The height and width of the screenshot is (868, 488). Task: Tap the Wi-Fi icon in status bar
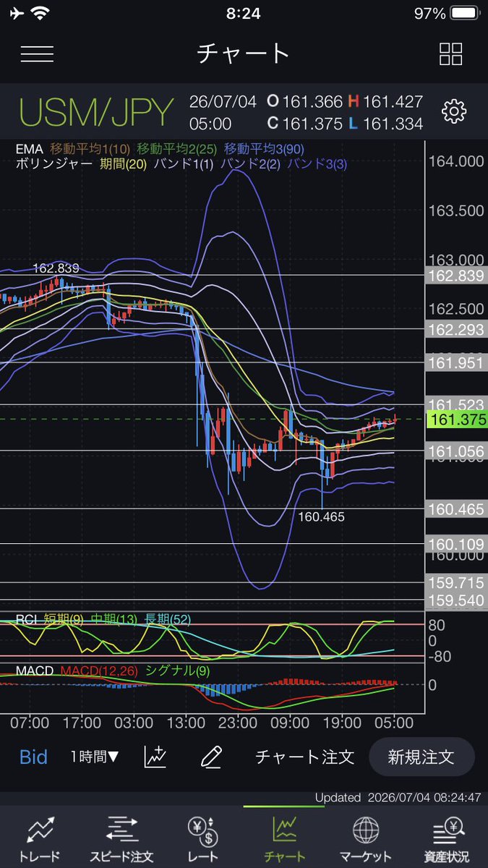click(41, 14)
